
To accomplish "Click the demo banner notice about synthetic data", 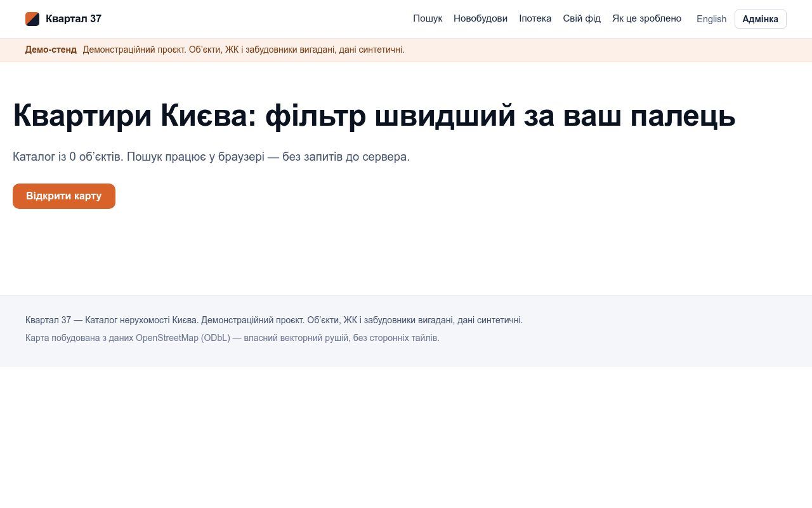I will click(x=244, y=50).
